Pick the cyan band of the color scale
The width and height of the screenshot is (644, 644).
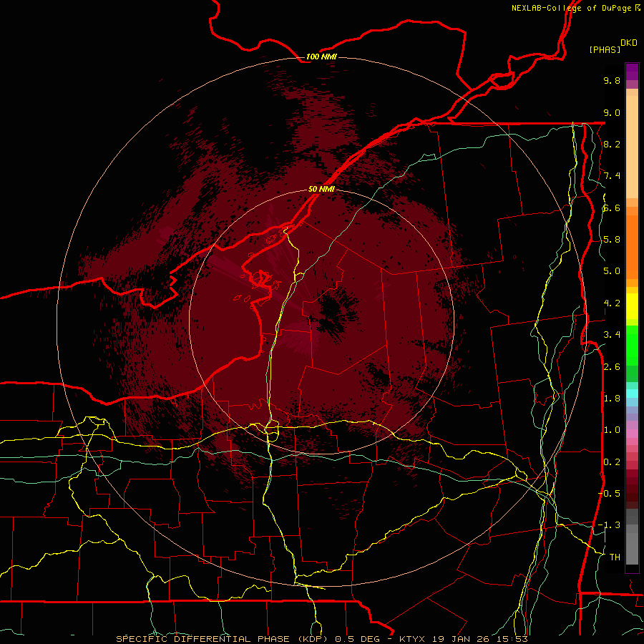tap(632, 394)
